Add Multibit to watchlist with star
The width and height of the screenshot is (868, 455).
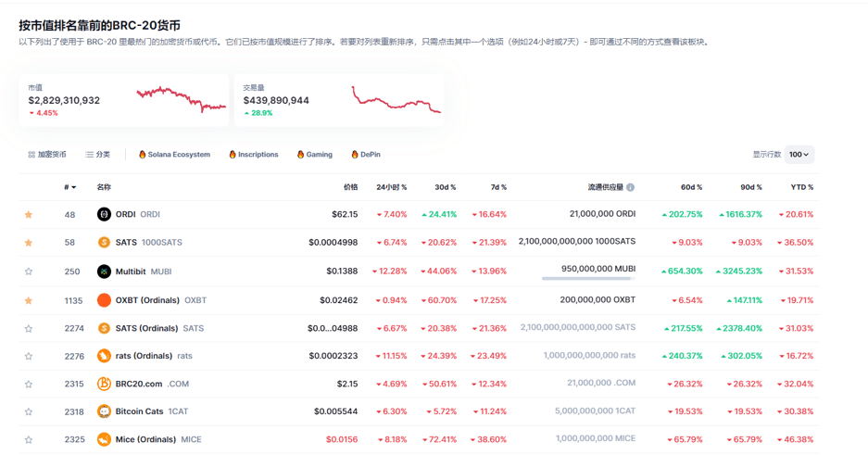pos(29,272)
